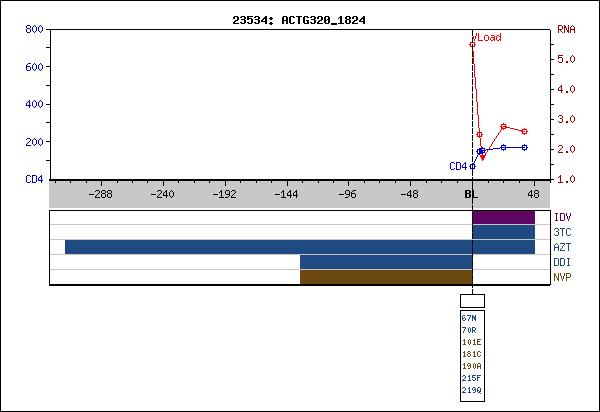Click the last red viral load data point
The image size is (600, 412).
point(524,131)
